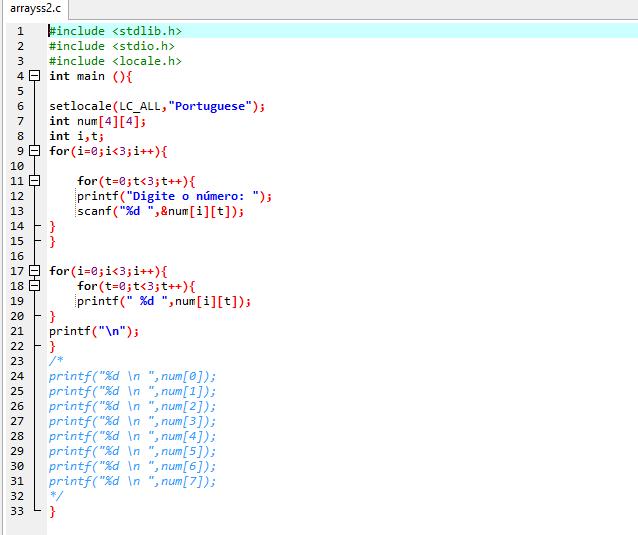
Task: Collapse the main function fold at line 4
Action: click(x=35, y=76)
